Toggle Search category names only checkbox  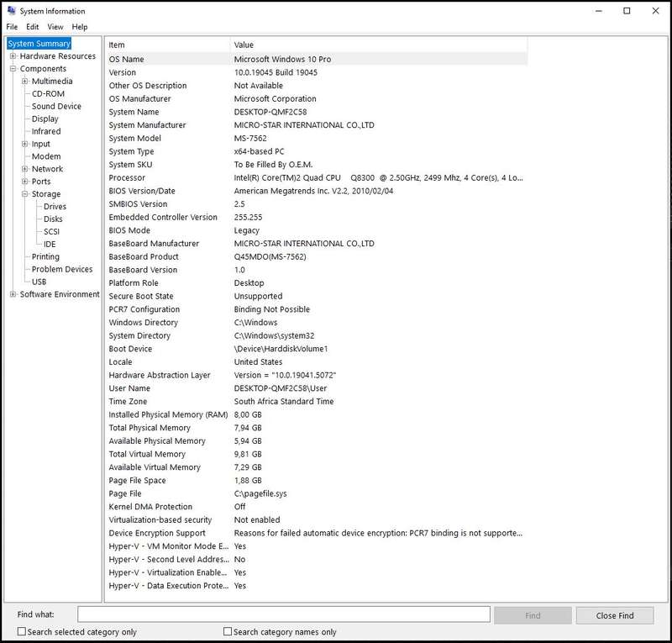pyautogui.click(x=228, y=631)
